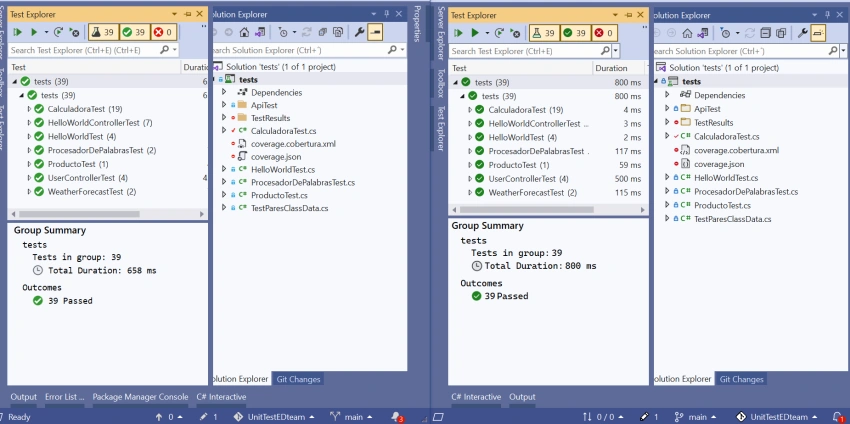Screen dimensions: 850x424
Task: Switch views icon in the right Solution Explorer
Action: point(703,33)
